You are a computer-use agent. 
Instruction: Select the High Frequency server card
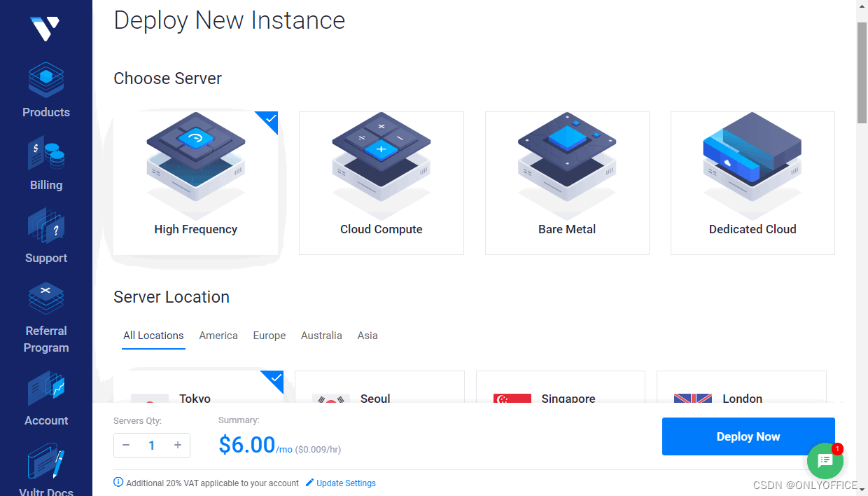(x=196, y=183)
